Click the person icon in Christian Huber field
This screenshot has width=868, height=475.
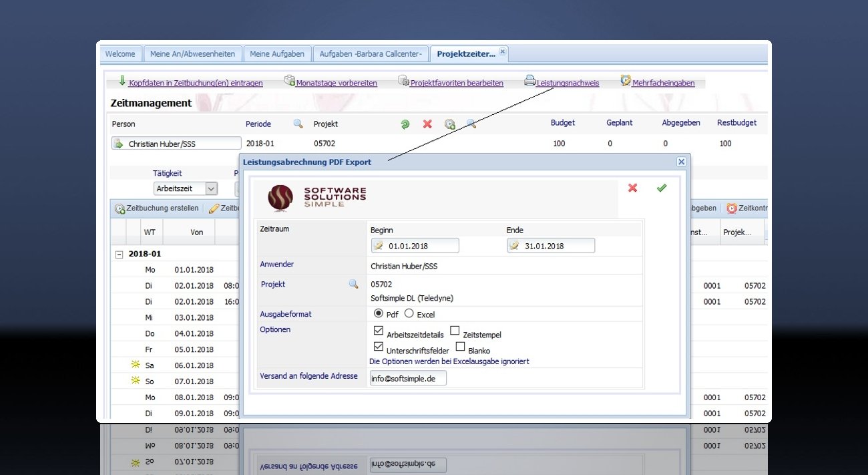118,144
